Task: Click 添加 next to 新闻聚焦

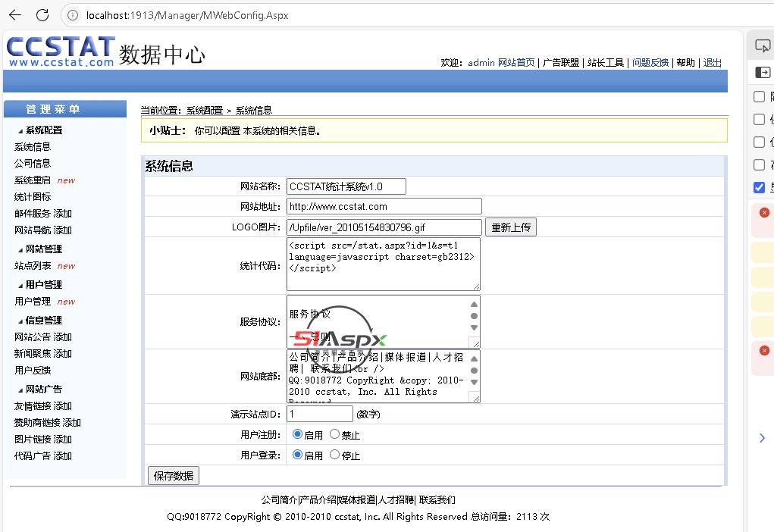Action: 63,354
